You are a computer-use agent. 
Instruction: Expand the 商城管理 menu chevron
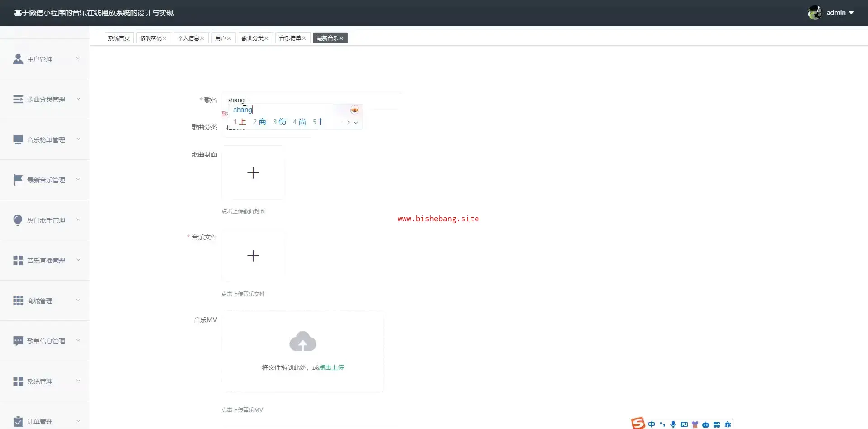(x=78, y=300)
